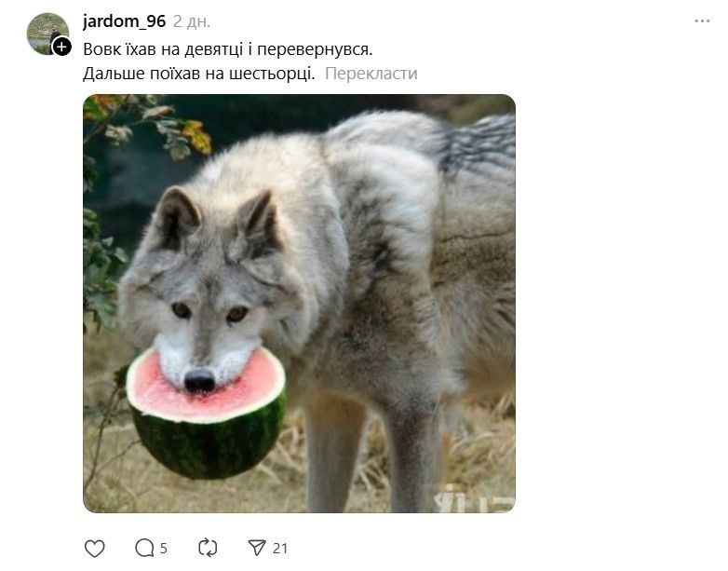
Task: Open replies via the speech bubble icon
Action: (x=144, y=549)
